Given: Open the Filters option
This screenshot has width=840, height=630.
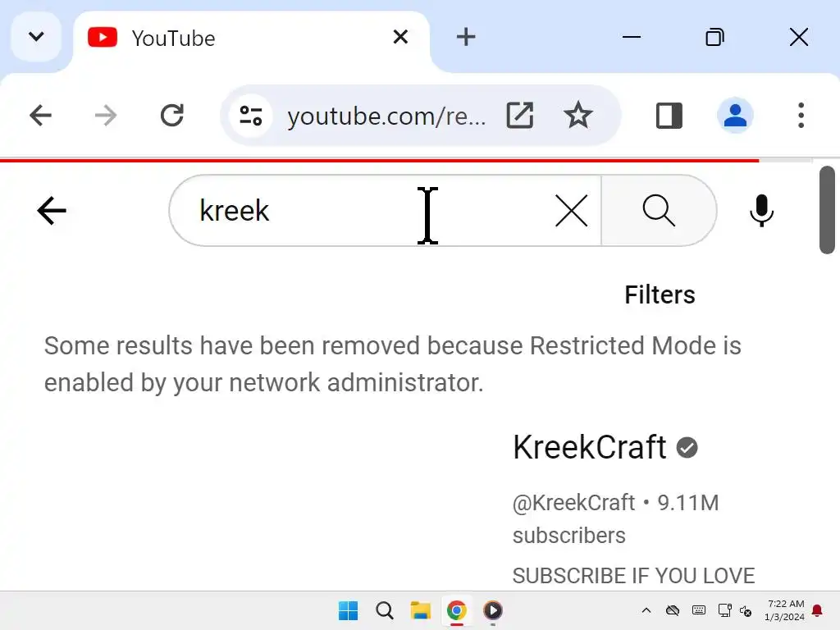Looking at the screenshot, I should click(x=660, y=294).
